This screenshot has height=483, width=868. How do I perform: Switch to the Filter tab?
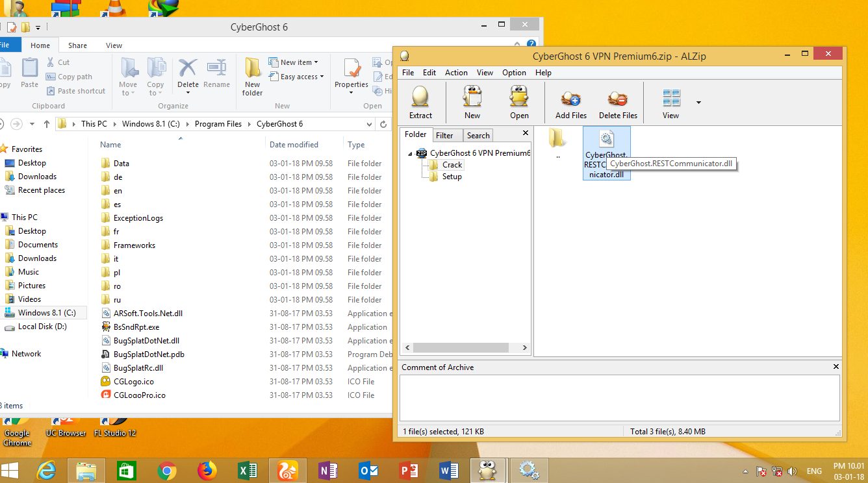coord(444,136)
